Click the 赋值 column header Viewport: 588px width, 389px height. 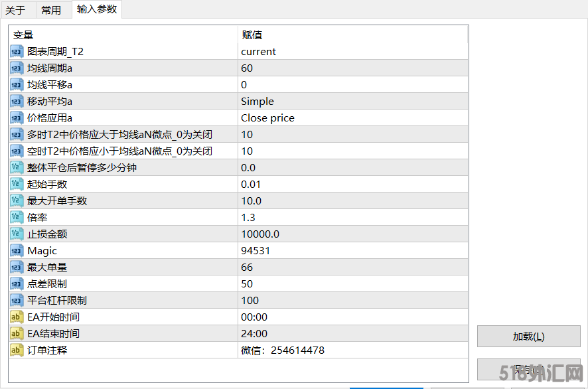(352, 35)
